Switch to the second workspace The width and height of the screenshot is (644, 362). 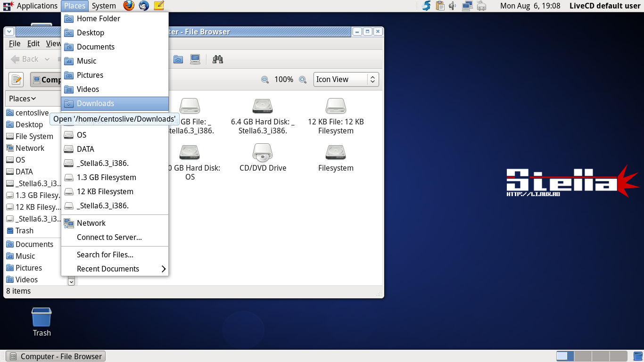coord(583,356)
